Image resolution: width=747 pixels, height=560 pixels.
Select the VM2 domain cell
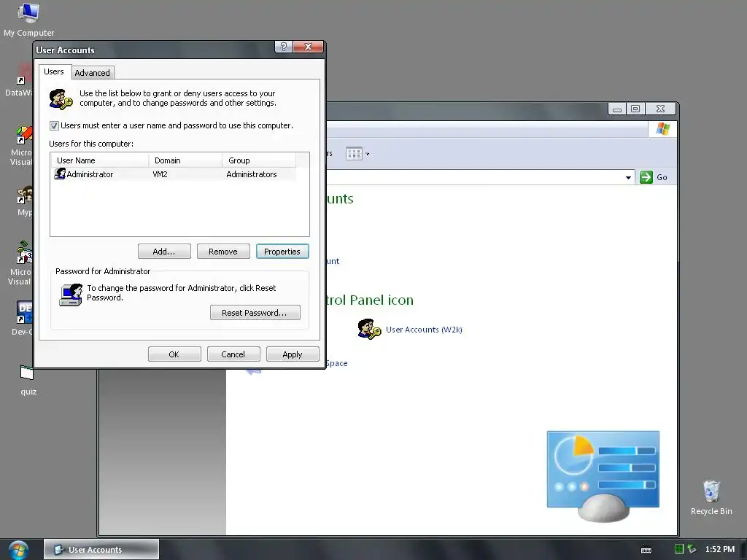(x=160, y=174)
